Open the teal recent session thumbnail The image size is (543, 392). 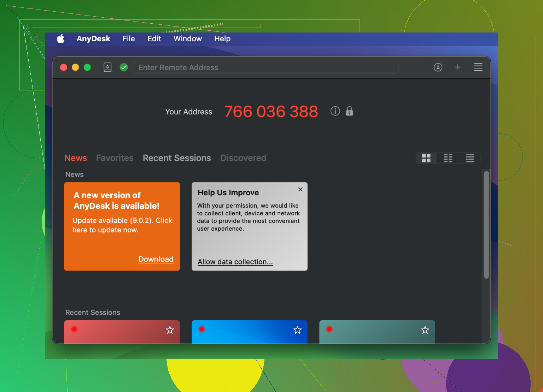[x=377, y=332]
